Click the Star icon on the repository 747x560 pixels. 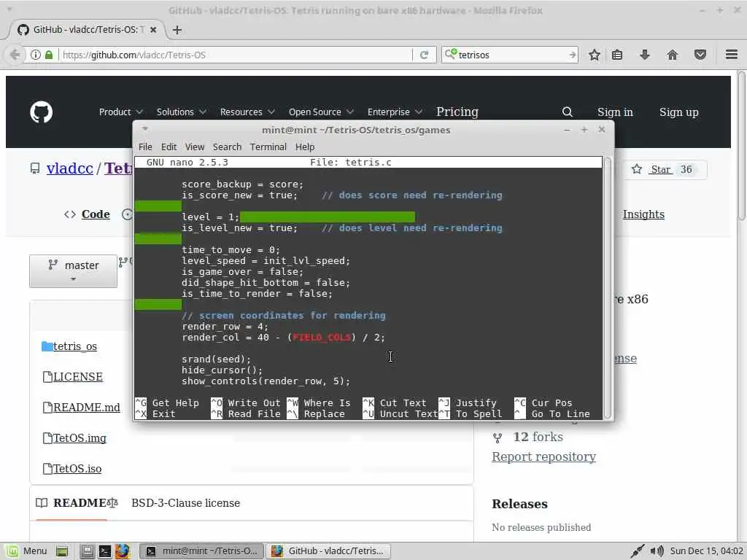(x=636, y=169)
